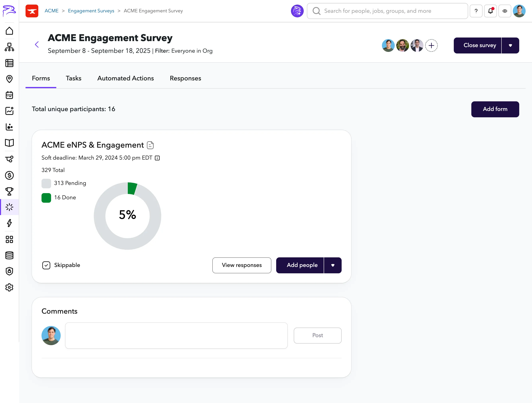Open the scatter analytics sidebar icon
532x403 pixels.
click(x=9, y=127)
